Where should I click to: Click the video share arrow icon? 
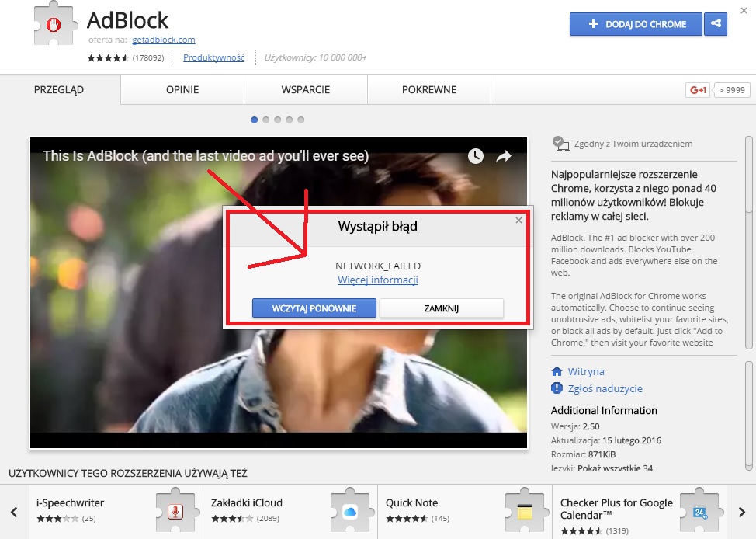[504, 156]
